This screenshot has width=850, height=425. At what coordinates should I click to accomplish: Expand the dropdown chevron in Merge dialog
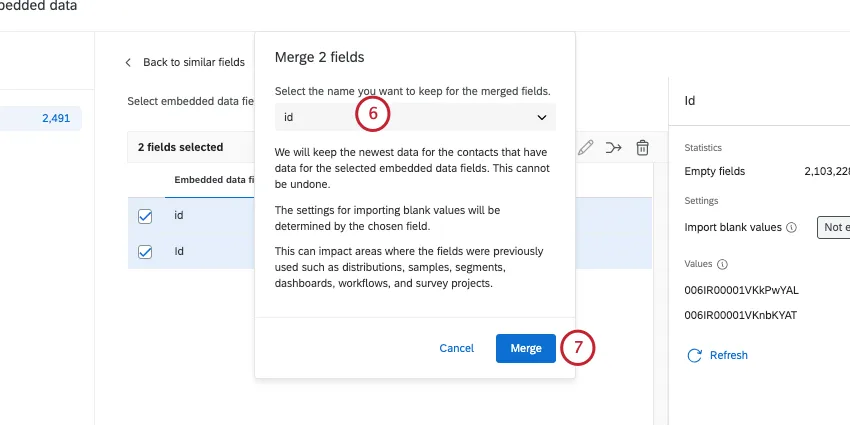click(x=541, y=117)
